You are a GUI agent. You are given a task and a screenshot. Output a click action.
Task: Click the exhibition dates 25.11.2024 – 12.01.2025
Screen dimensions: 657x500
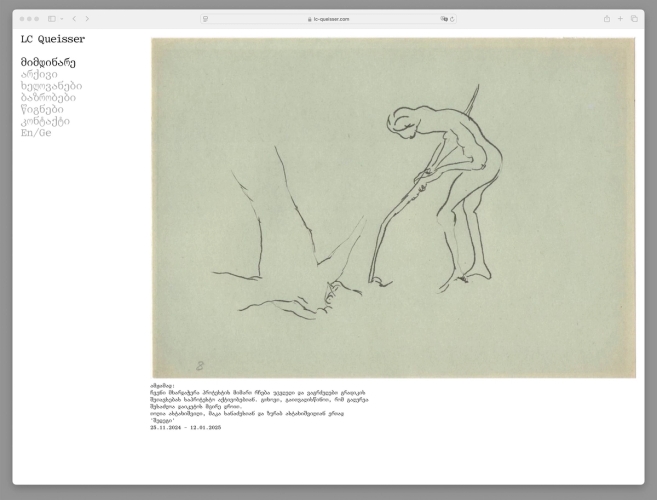185,427
